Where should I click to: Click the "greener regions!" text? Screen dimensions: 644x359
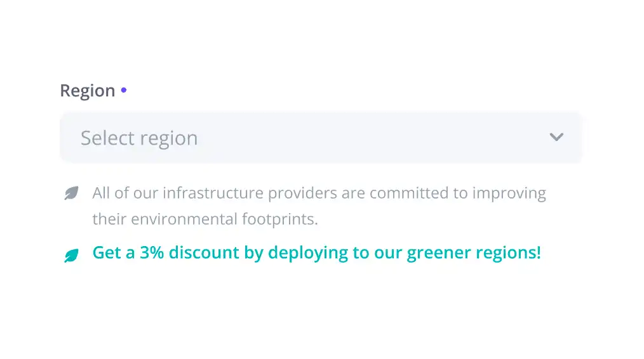(x=474, y=253)
